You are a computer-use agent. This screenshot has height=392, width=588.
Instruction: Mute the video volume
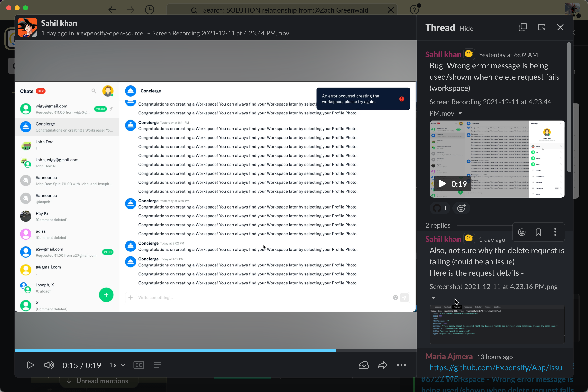pos(49,365)
